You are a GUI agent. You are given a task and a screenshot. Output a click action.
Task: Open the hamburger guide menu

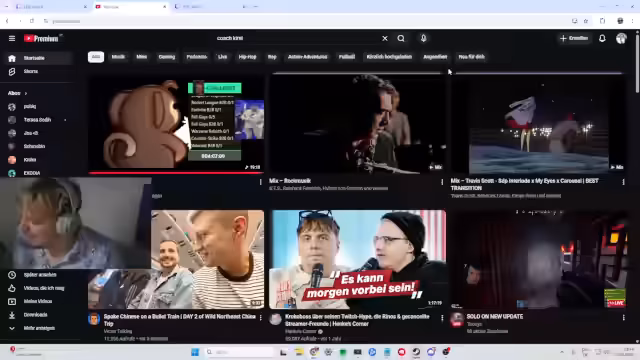tap(12, 38)
